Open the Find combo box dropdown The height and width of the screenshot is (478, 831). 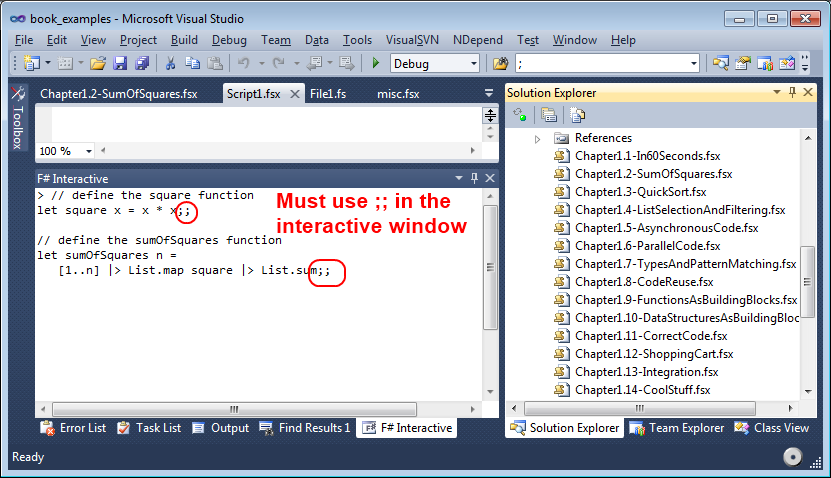pyautogui.click(x=693, y=64)
